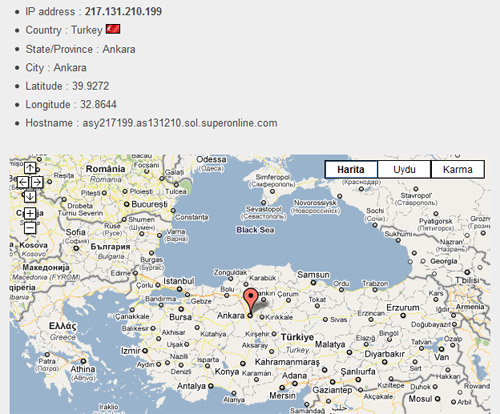Click the Istanbul city marker dot
500x414 pixels.
[179, 289]
